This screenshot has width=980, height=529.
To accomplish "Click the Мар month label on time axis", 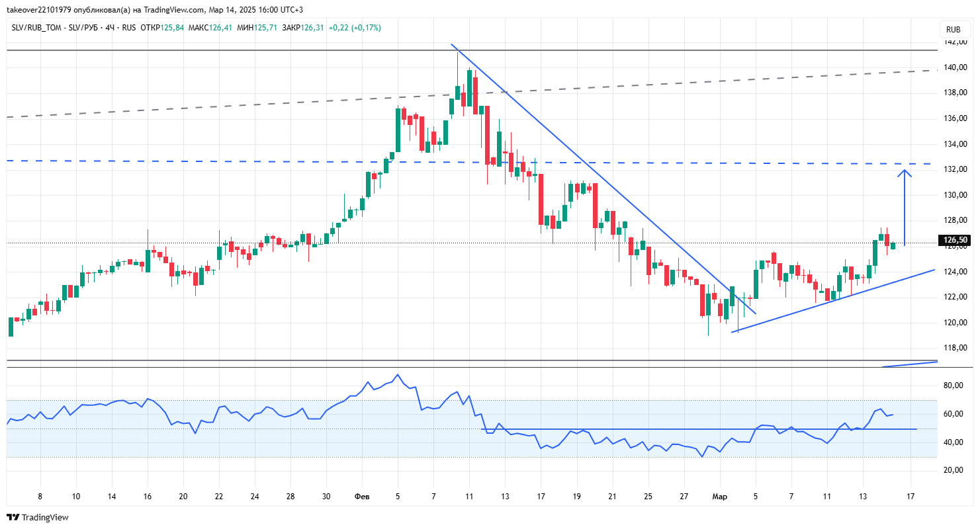I will [719, 496].
